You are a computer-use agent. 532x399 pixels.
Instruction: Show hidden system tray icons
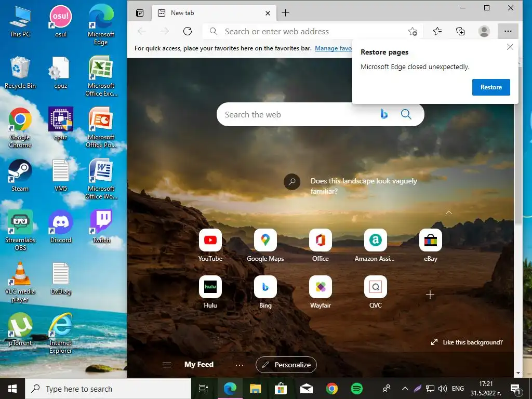pos(405,389)
